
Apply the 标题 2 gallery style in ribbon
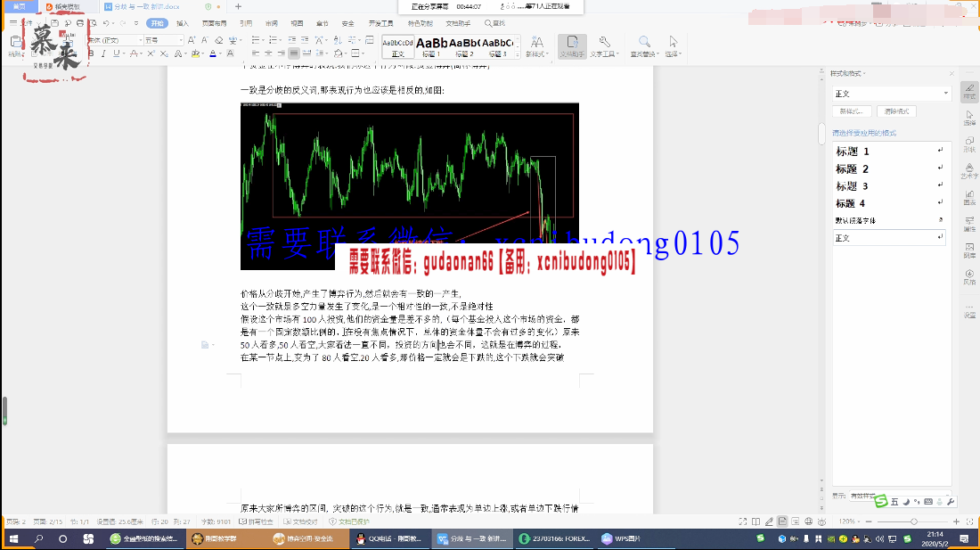pos(464,46)
